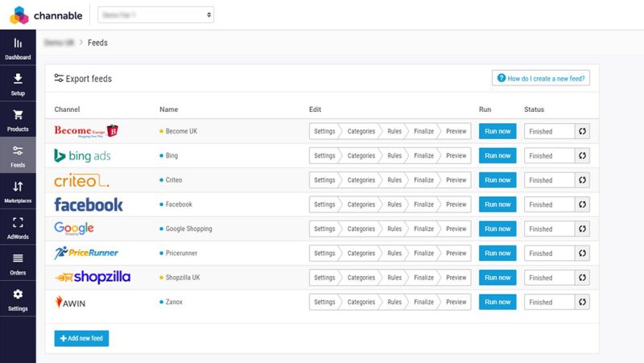Run the Become UK feed now
Screen dimensions: 644x363
(497, 131)
